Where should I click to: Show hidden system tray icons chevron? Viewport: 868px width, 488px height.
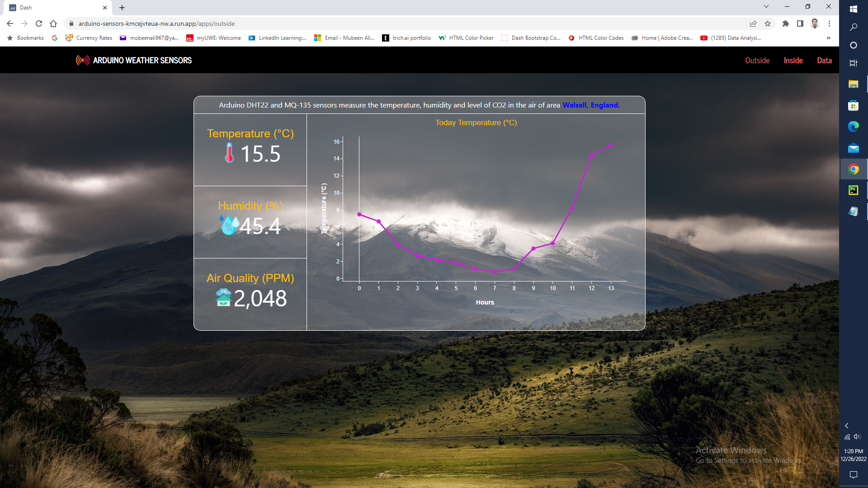[x=847, y=426]
